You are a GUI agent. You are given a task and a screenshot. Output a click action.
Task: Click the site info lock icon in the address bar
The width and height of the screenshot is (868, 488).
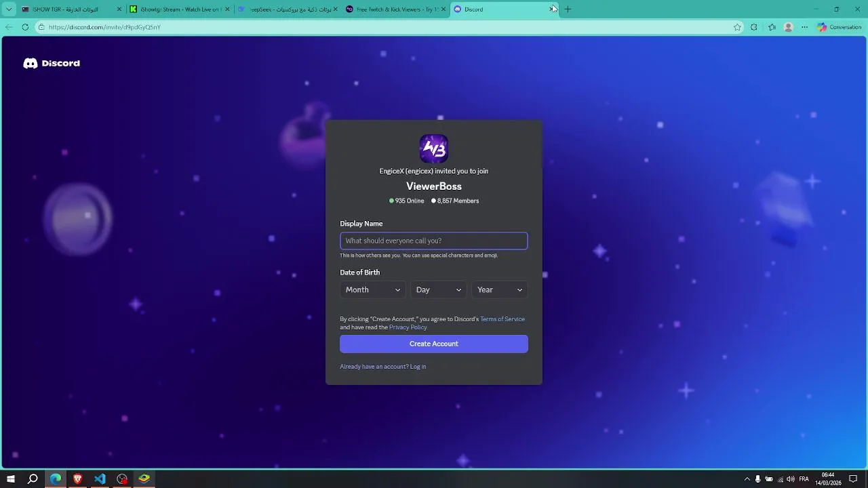click(x=41, y=27)
